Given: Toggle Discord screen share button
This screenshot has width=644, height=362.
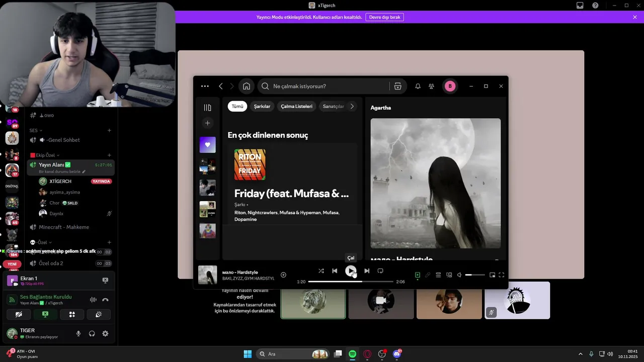Looking at the screenshot, I should coord(45,314).
